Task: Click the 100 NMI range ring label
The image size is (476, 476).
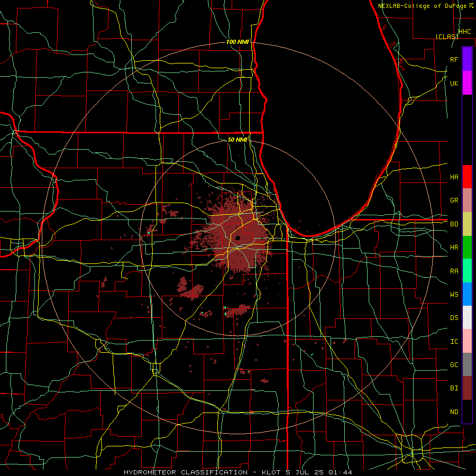Action: click(237, 42)
